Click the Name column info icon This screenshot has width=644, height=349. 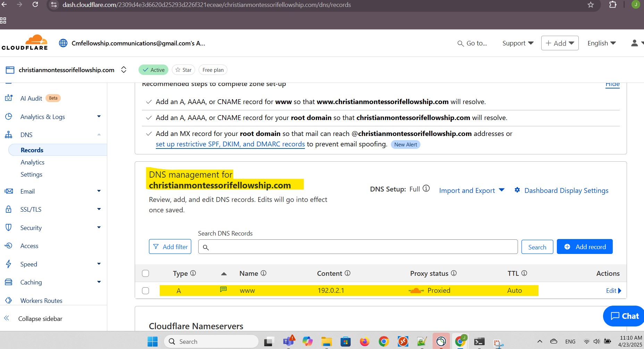click(264, 273)
